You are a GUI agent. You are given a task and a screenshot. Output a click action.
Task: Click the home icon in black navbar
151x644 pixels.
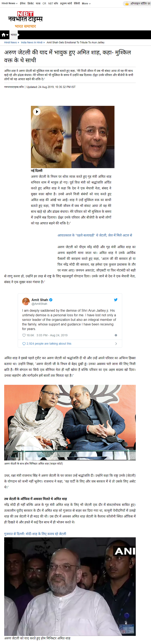click(x=4, y=35)
